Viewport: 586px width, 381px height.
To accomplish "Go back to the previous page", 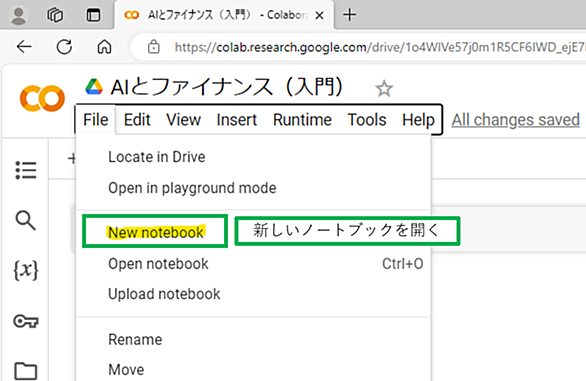I will (24, 47).
